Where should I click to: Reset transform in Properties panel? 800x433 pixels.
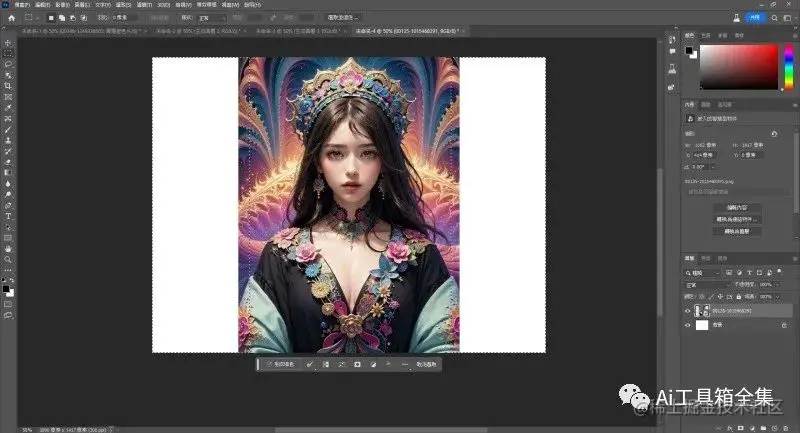click(x=774, y=134)
